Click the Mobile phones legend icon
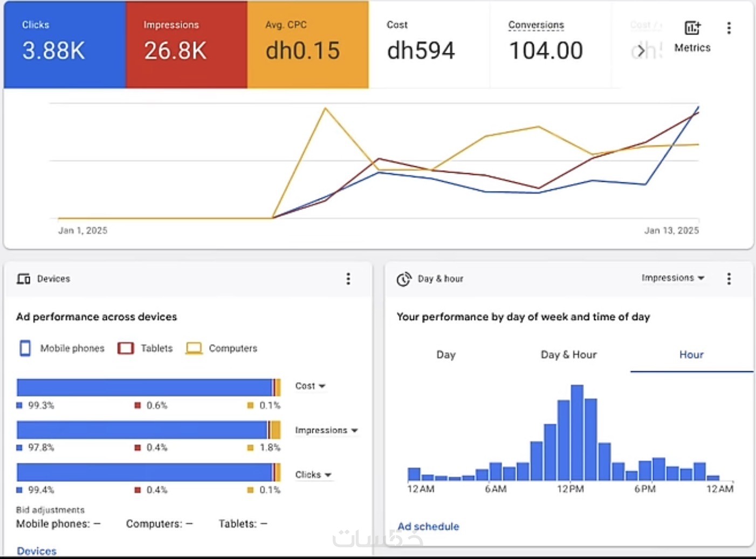 coord(25,348)
